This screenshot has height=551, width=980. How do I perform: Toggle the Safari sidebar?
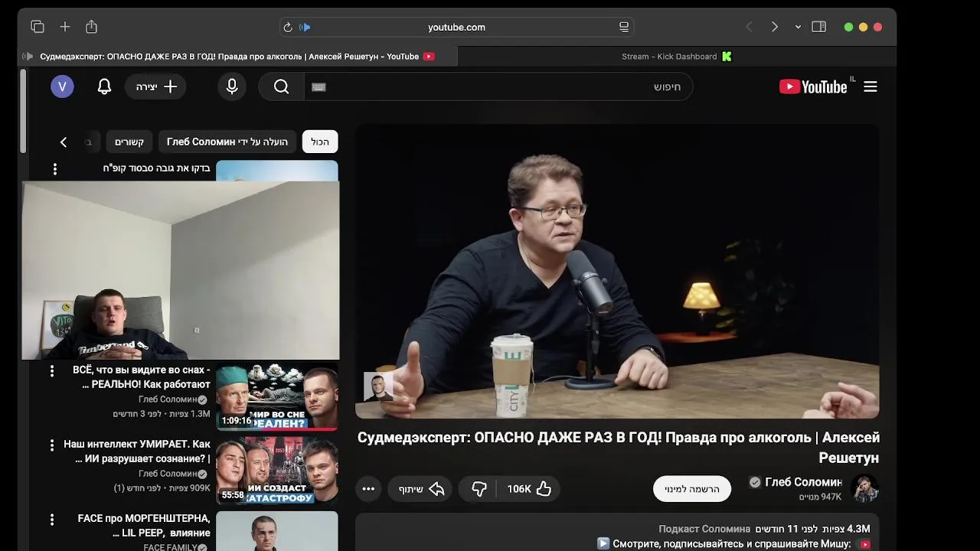pos(818,27)
